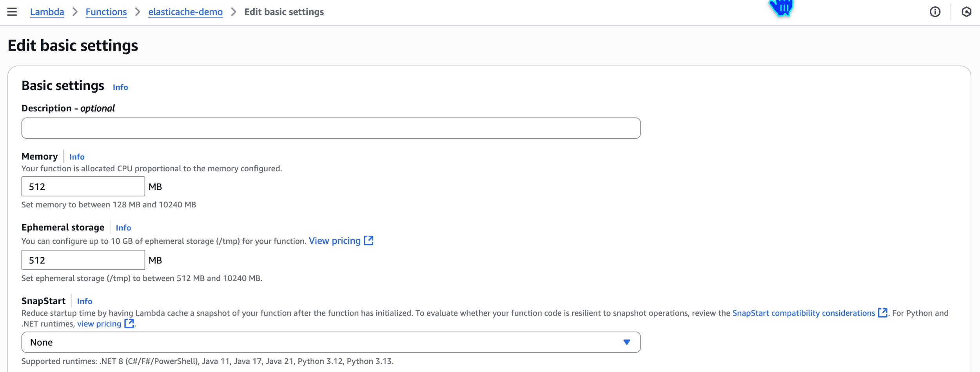This screenshot has width=980, height=372.
Task: Open View pricing link for ephemeral storage
Action: [334, 241]
